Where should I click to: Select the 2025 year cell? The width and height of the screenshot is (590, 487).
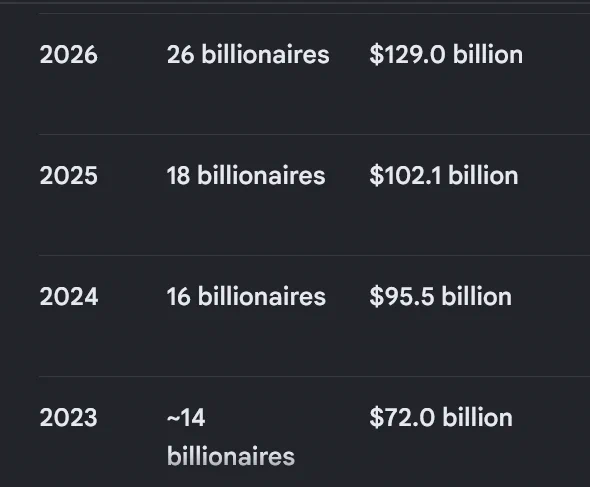(68, 176)
